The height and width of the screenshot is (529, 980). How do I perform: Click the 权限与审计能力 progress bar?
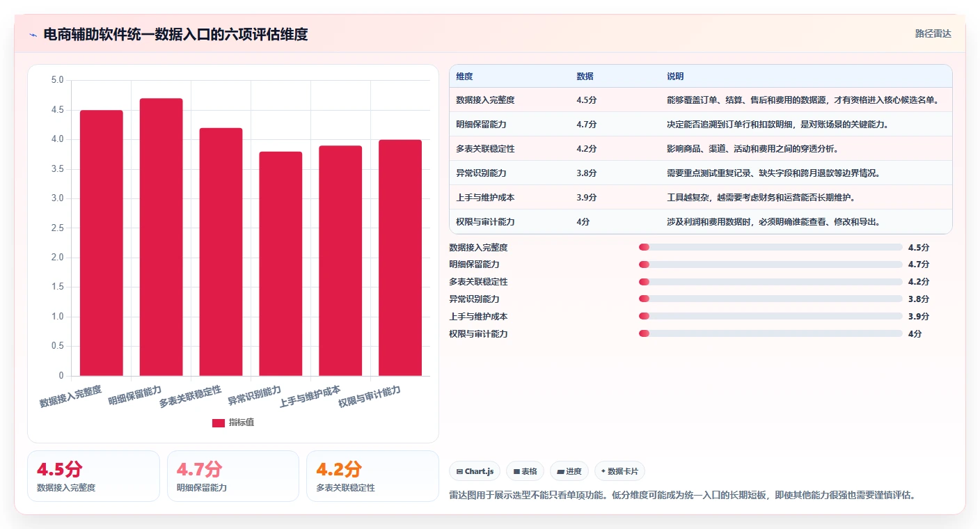(770, 334)
